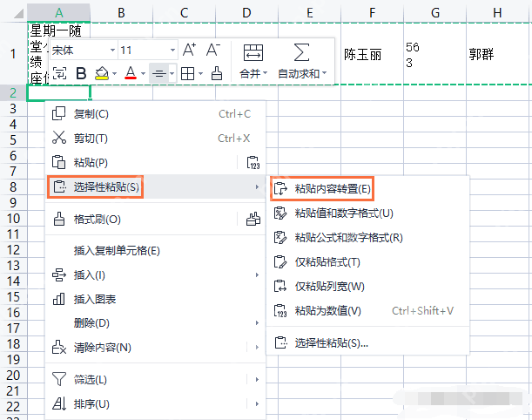Open the 插入(I) submenu
The height and width of the screenshot is (420, 532).
click(155, 274)
